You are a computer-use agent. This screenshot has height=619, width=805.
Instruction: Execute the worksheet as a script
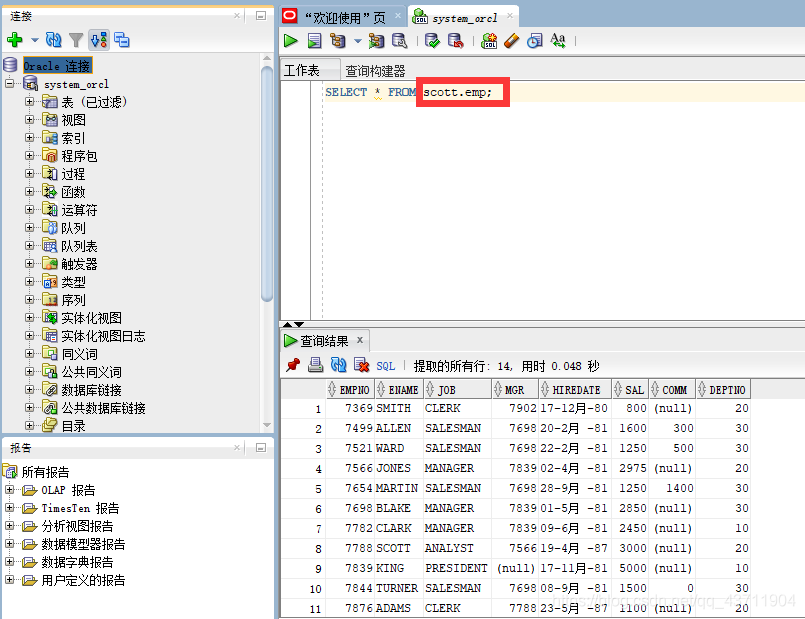[x=312, y=41]
